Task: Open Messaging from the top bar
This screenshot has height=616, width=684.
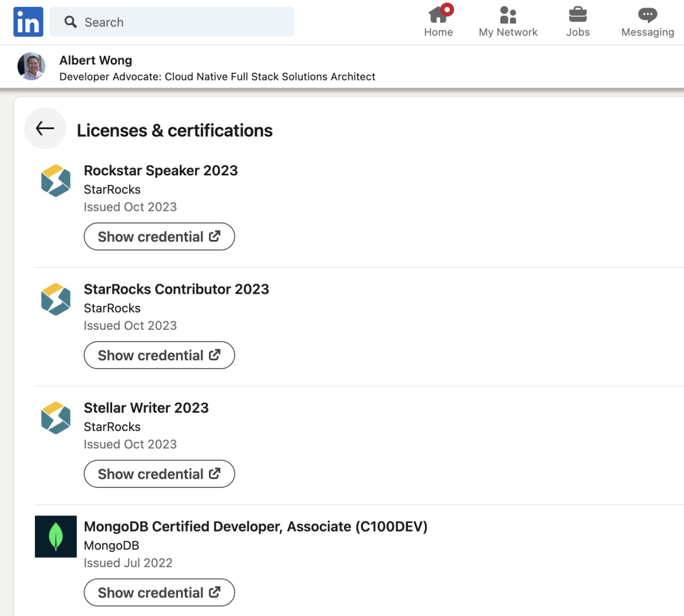Action: point(647,22)
